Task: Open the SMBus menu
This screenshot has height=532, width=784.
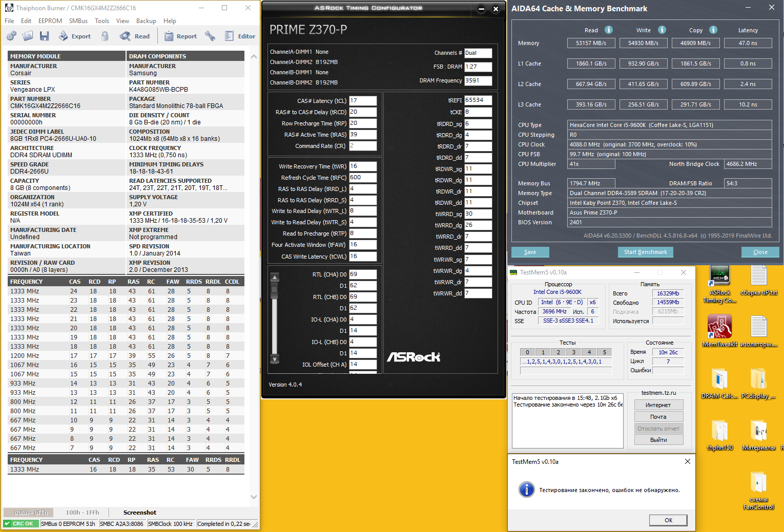Action: tap(78, 21)
